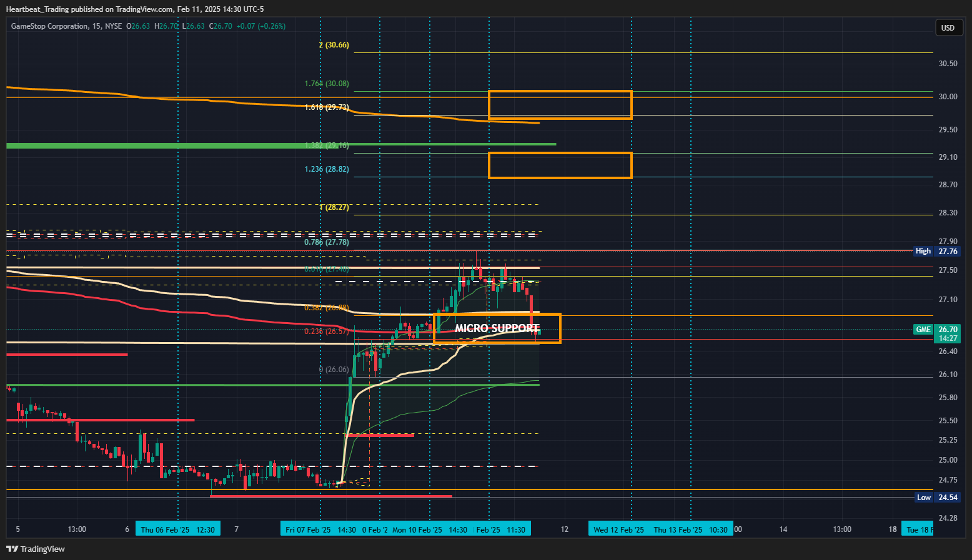Select the Fib label 0.236 (26.57)
This screenshot has width=972, height=560.
pyautogui.click(x=327, y=332)
